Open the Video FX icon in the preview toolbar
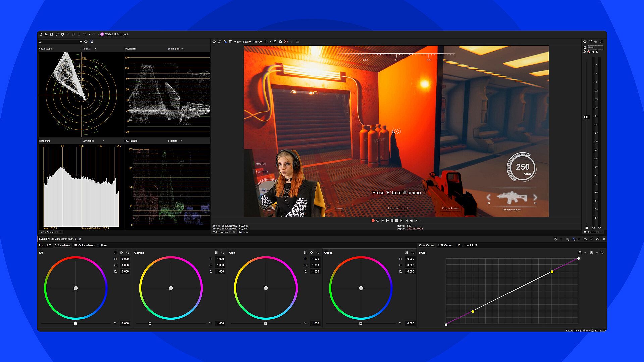This screenshot has width=644, height=362. tap(225, 42)
